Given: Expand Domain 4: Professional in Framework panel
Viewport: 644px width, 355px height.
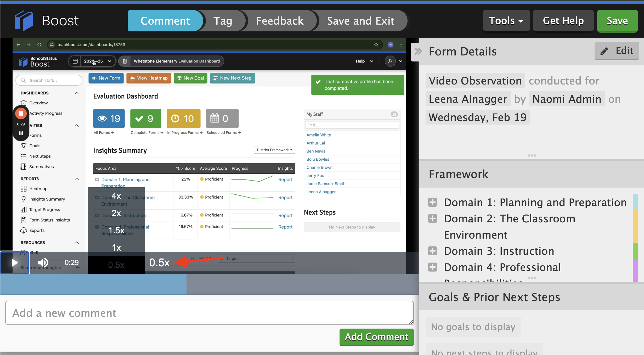Looking at the screenshot, I should [432, 267].
